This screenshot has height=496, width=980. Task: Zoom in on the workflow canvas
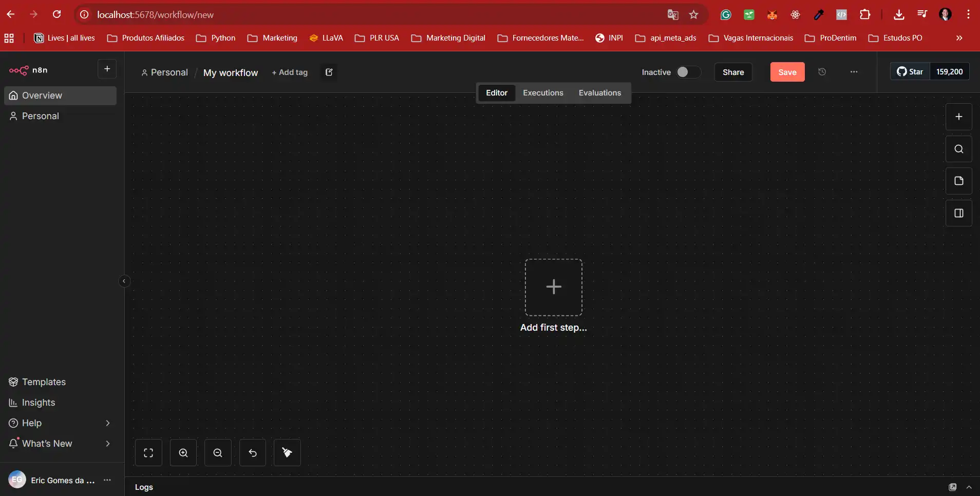point(183,453)
